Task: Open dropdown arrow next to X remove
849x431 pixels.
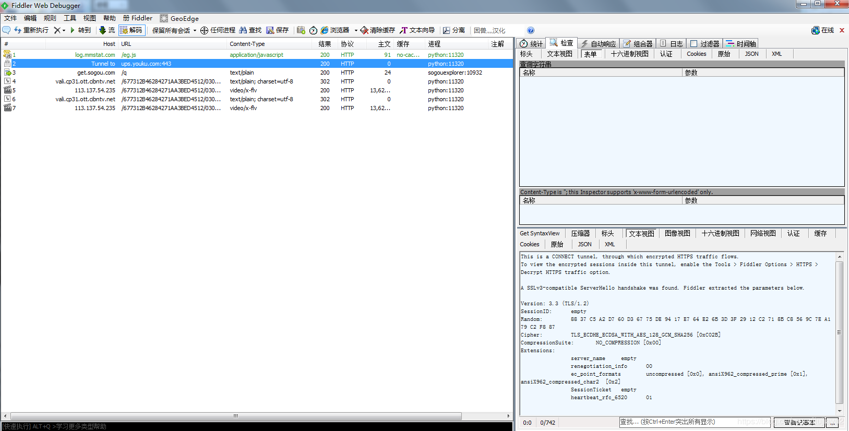Action: [64, 30]
